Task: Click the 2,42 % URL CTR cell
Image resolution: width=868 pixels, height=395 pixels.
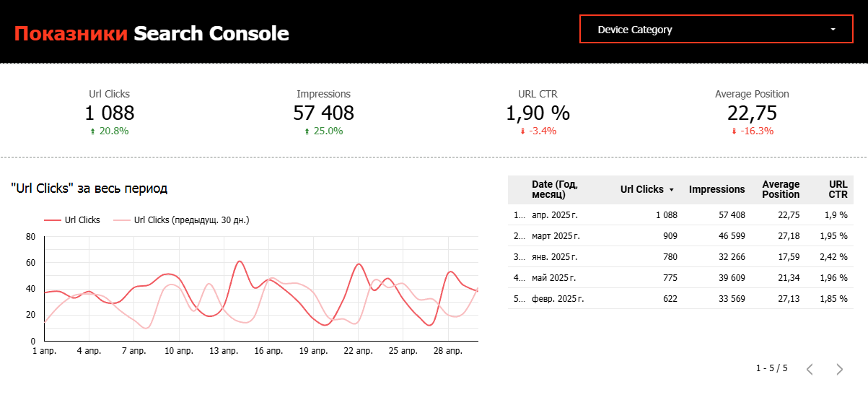Action: (x=833, y=257)
